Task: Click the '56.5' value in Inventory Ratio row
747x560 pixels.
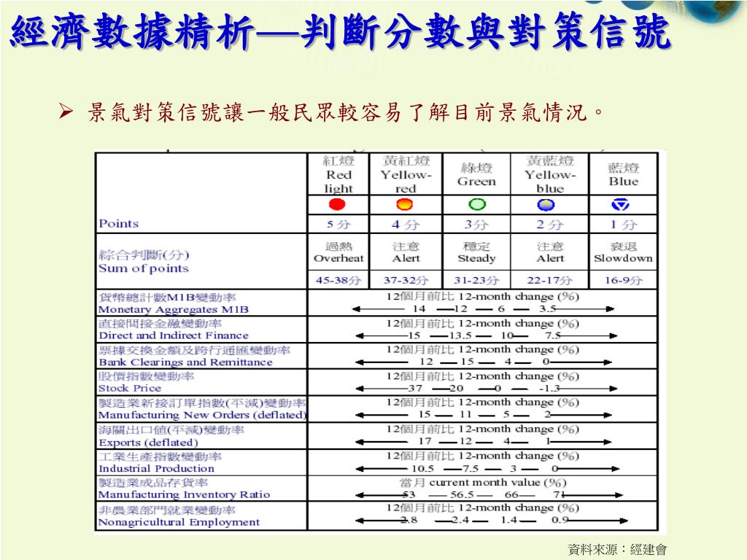Action: pyautogui.click(x=462, y=495)
